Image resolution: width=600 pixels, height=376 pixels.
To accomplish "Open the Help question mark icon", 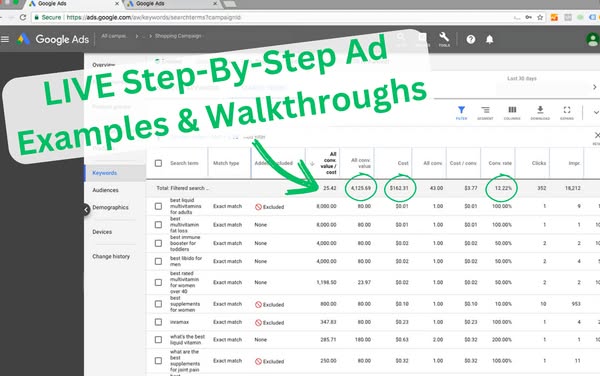I will pyautogui.click(x=471, y=39).
